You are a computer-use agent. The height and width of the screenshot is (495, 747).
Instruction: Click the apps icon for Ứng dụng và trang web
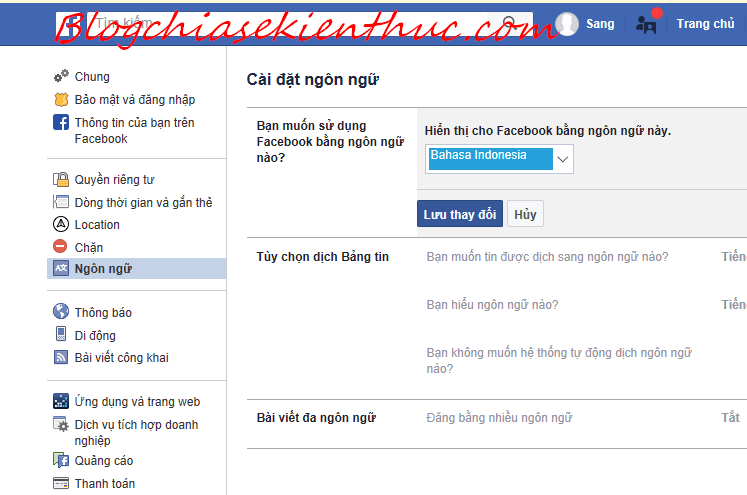click(61, 401)
